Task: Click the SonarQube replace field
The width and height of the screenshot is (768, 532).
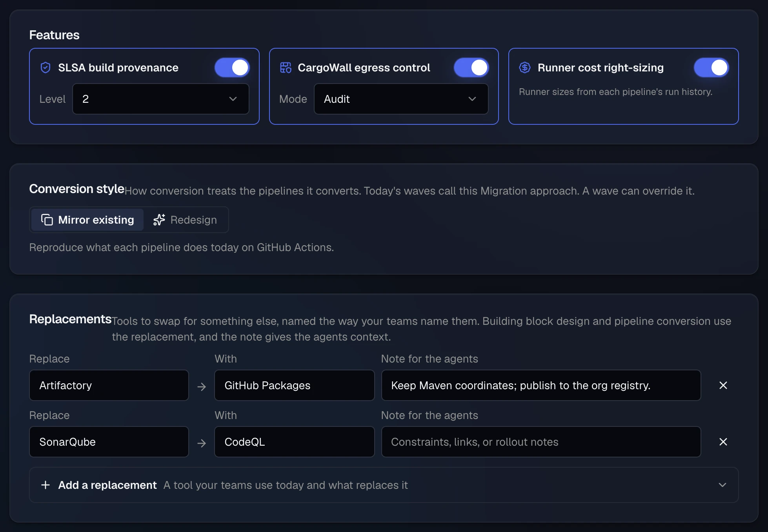Action: [x=109, y=442]
